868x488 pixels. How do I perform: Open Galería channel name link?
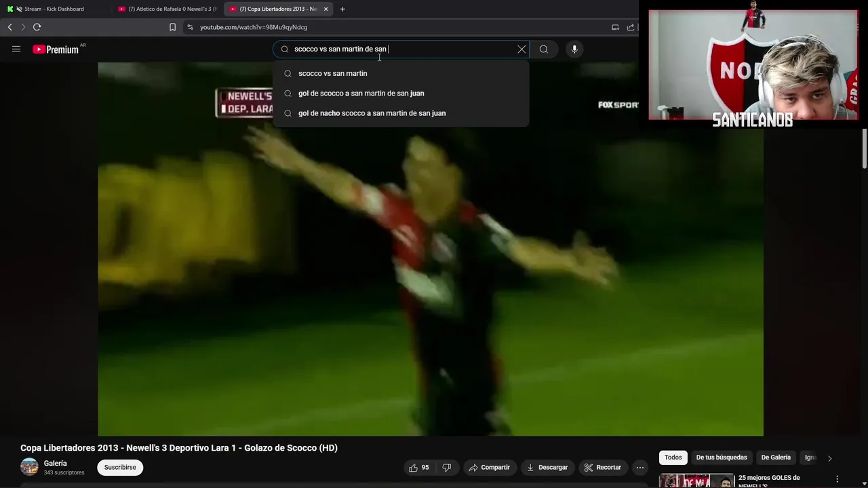56,464
